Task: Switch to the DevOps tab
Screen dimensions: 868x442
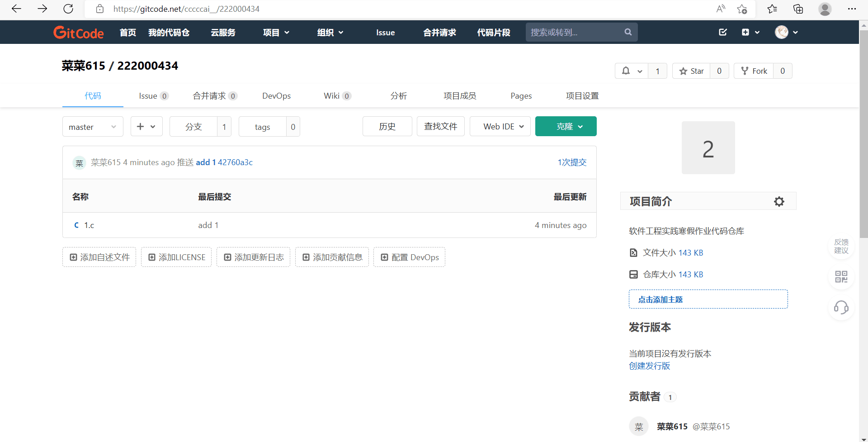Action: (276, 96)
